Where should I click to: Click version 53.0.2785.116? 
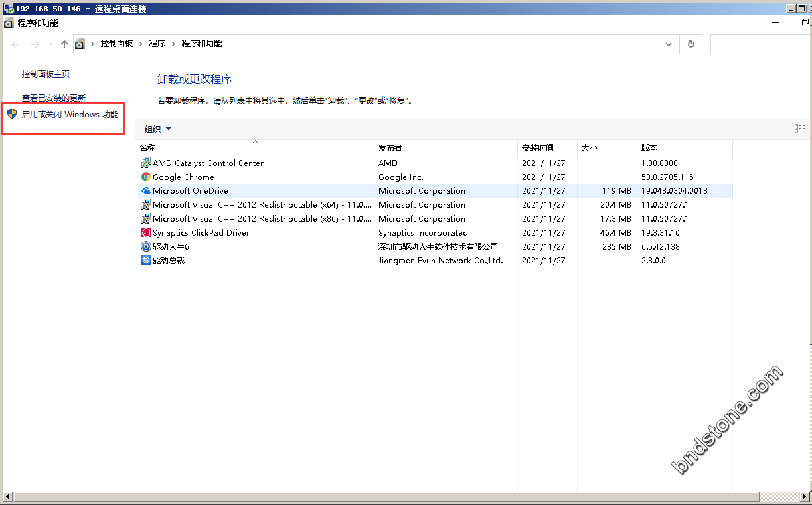coord(667,177)
